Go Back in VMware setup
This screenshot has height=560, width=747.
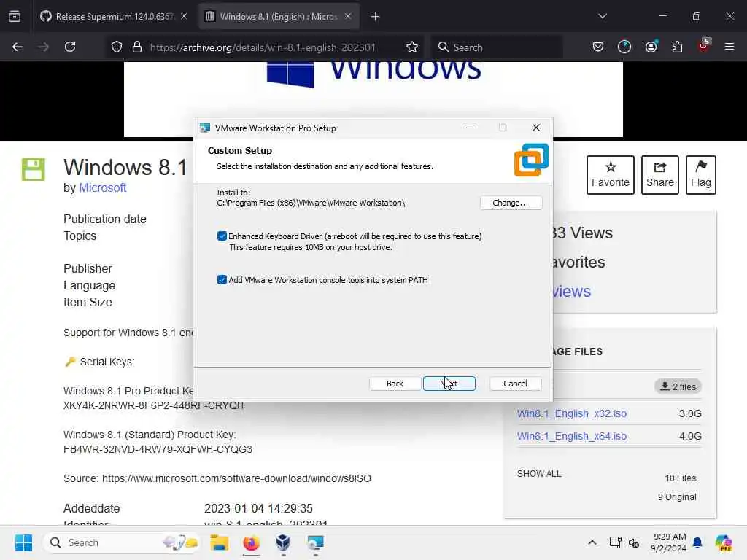coord(395,384)
